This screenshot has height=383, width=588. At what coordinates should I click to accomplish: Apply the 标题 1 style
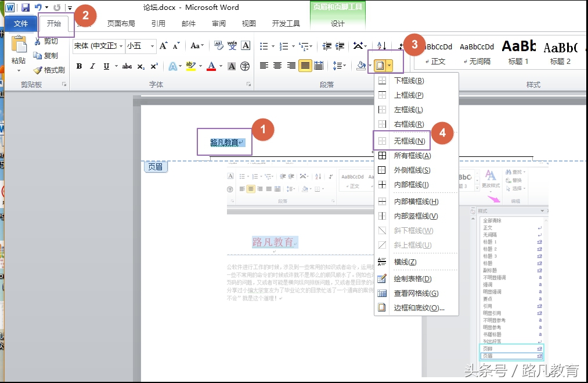(x=518, y=53)
